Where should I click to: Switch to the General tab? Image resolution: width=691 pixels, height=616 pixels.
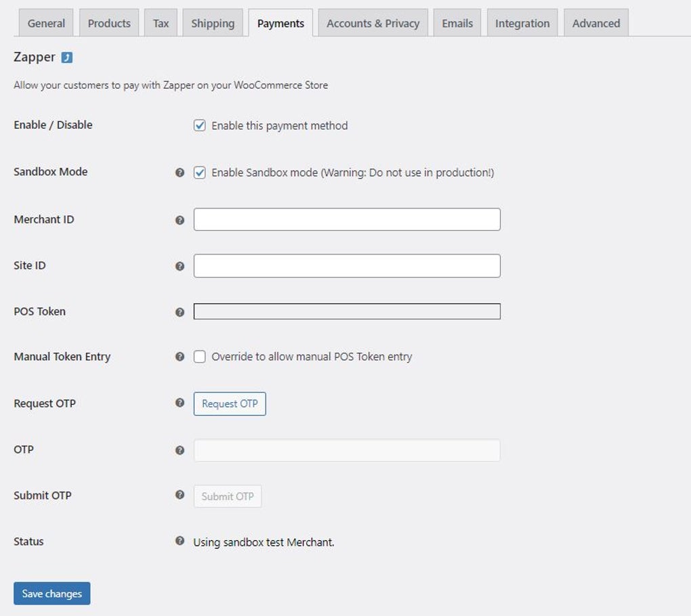click(x=45, y=22)
